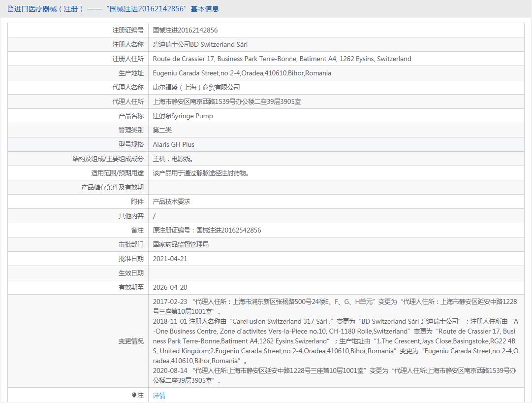
Task: Select expiry date 2026-04-20
Action: click(170, 287)
